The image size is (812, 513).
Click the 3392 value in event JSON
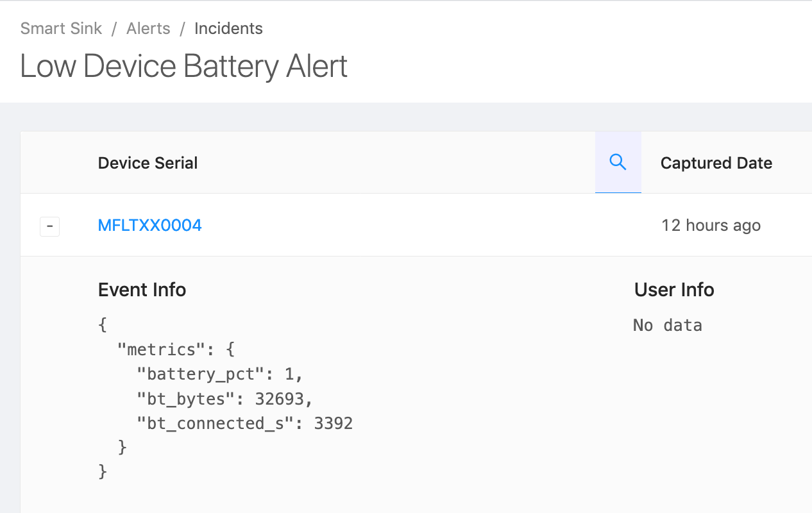click(333, 423)
